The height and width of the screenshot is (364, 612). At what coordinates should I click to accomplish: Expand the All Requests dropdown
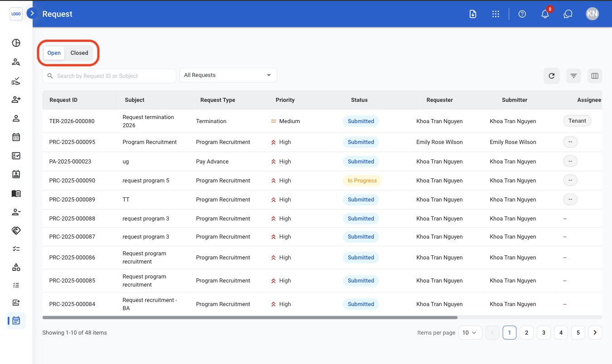coord(228,75)
